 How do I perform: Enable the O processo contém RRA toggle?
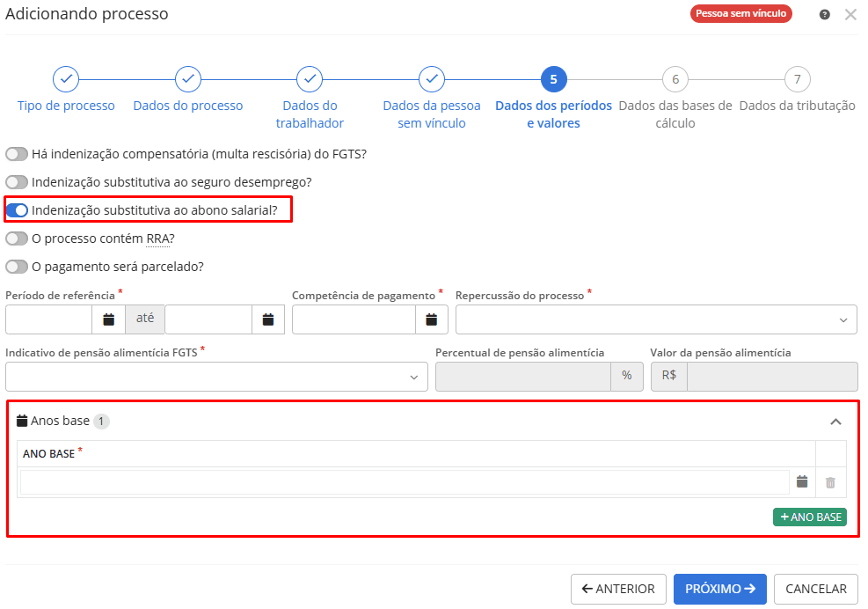tap(15, 237)
